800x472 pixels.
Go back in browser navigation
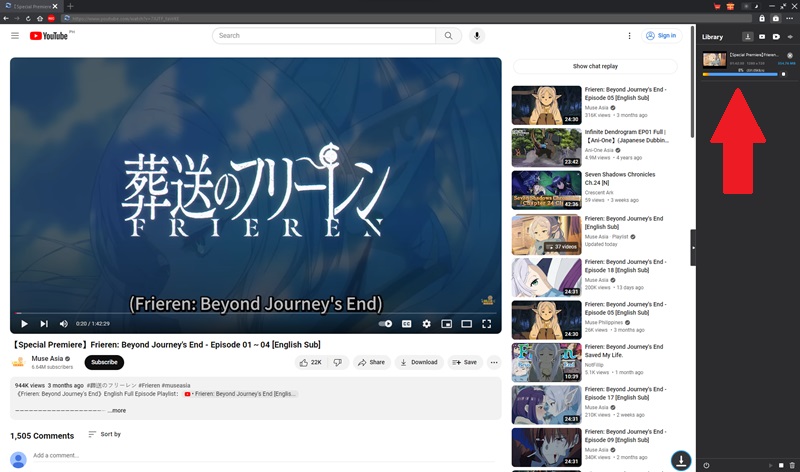point(6,18)
